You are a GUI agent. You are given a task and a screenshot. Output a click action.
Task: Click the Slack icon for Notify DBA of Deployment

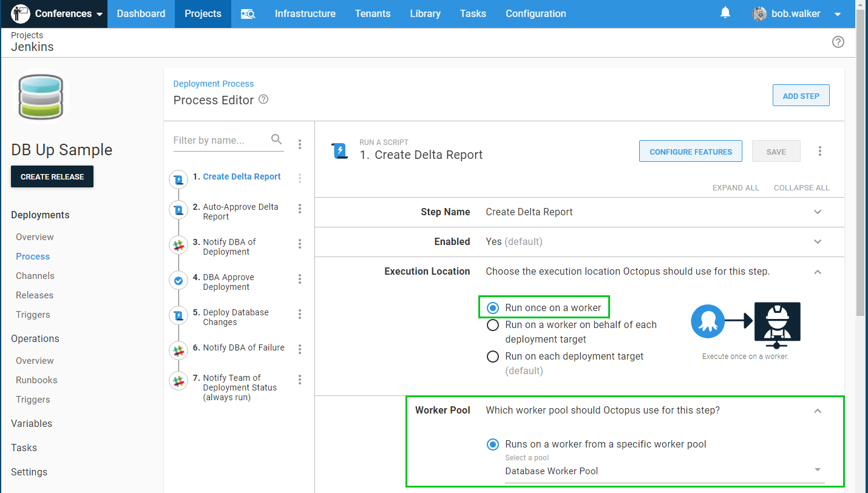178,246
